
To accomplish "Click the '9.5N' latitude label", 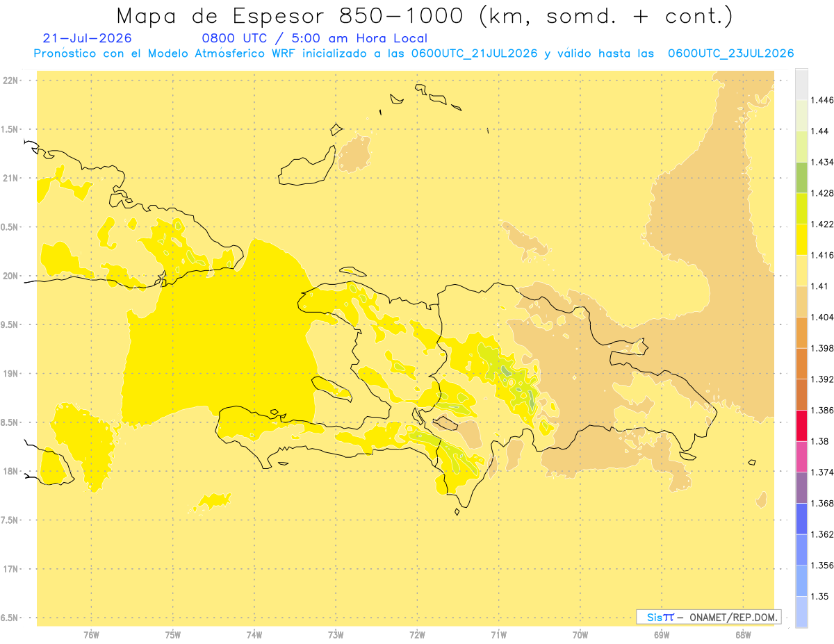I will coord(10,324).
